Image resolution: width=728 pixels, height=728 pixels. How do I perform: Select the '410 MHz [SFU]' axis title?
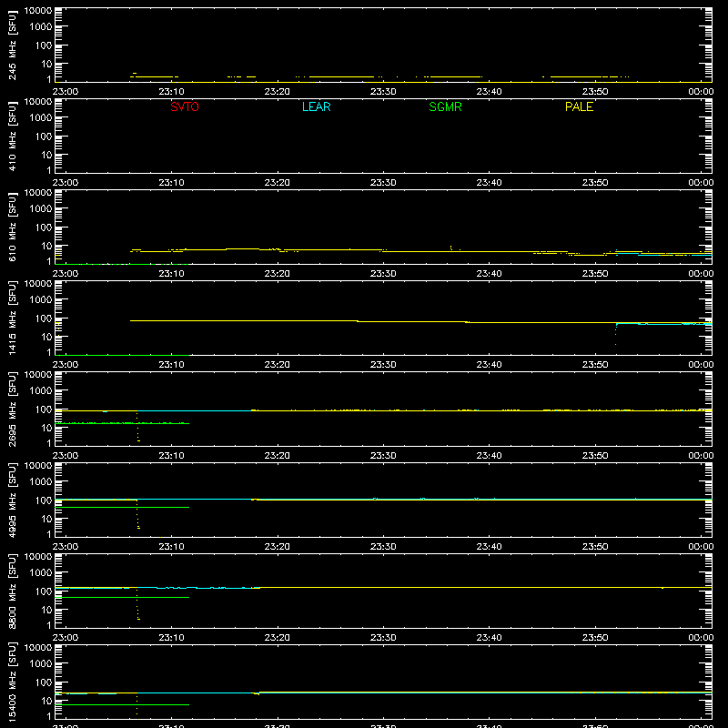tap(12, 136)
